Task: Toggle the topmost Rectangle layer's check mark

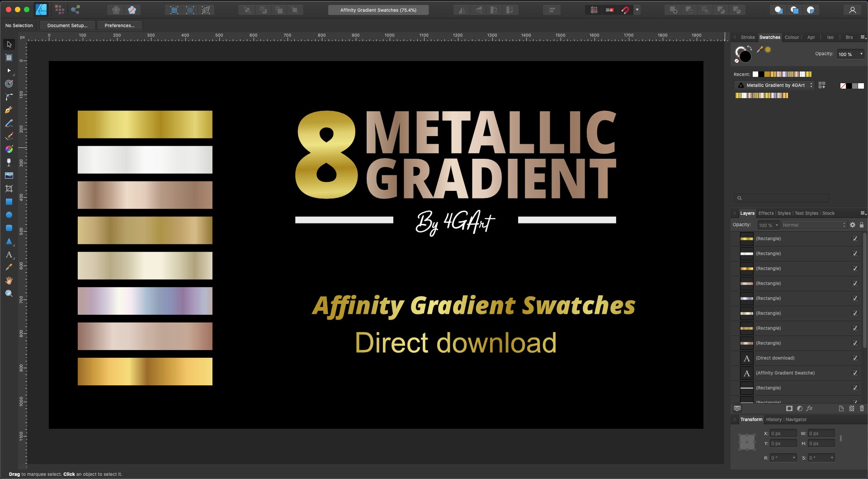Action: point(855,238)
